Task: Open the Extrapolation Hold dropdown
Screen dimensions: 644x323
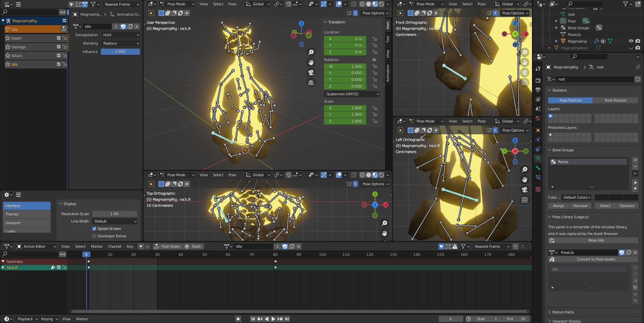Action: tap(120, 35)
